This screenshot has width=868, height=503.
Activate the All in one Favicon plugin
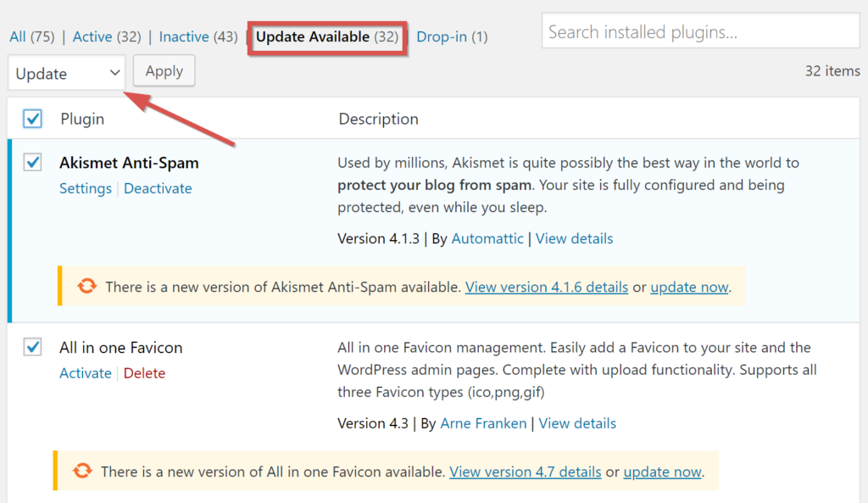[x=86, y=373]
